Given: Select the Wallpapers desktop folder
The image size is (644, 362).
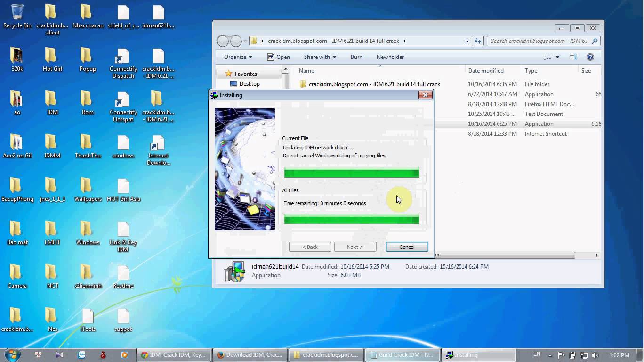Looking at the screenshot, I should tap(88, 189).
